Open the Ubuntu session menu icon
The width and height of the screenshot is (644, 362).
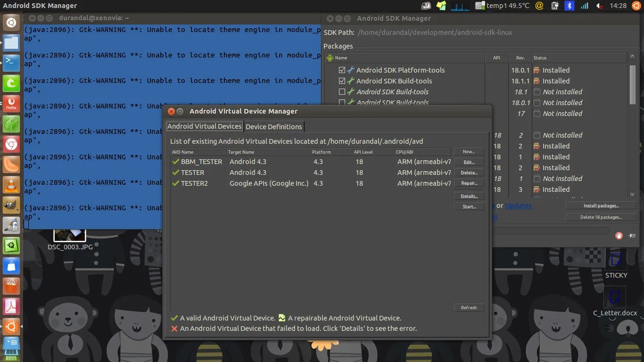pyautogui.click(x=636, y=6)
